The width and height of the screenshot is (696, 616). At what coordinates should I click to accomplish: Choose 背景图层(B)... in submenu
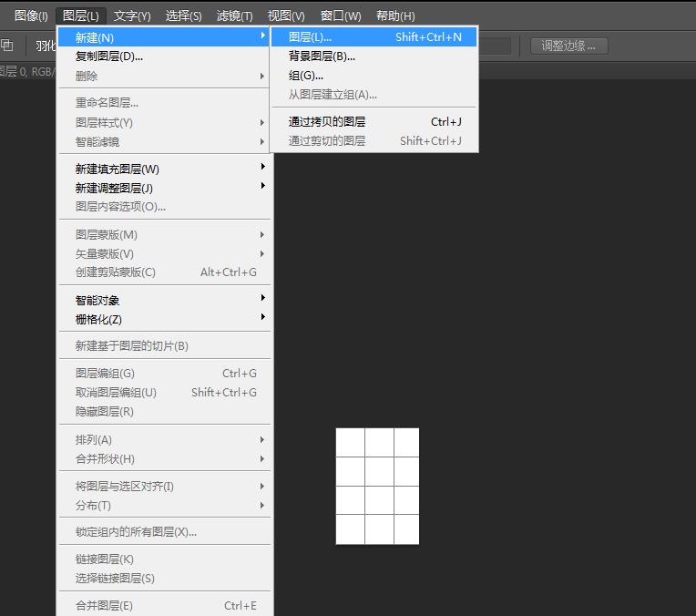[374, 56]
